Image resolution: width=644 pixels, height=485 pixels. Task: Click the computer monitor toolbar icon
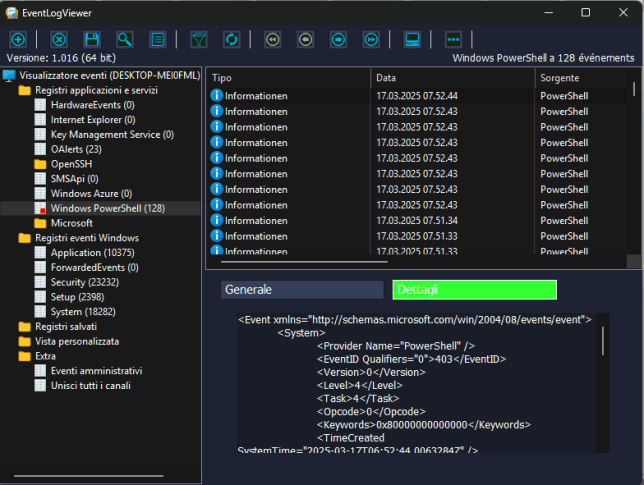(412, 39)
